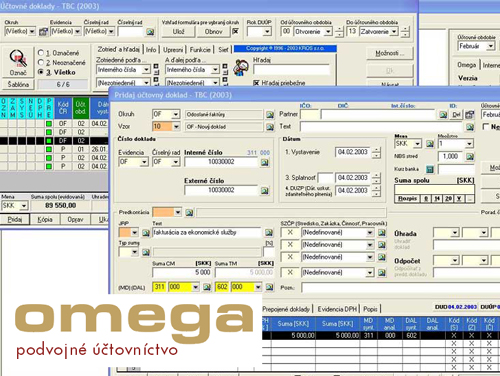Increase 1. Vystavenie date with stepper
Viewport: 500px width, 376px height.
point(376,149)
